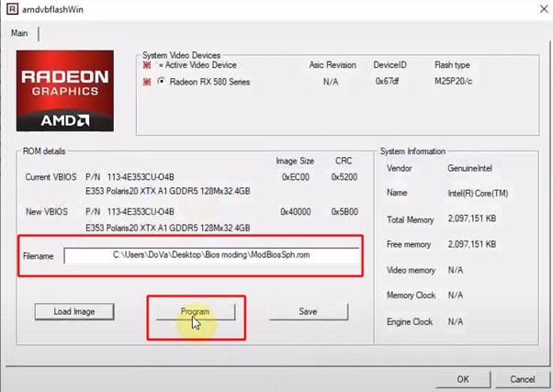Screen dimensions: 553x392
Task: Click the DeviceID column header
Action: pyautogui.click(x=389, y=65)
